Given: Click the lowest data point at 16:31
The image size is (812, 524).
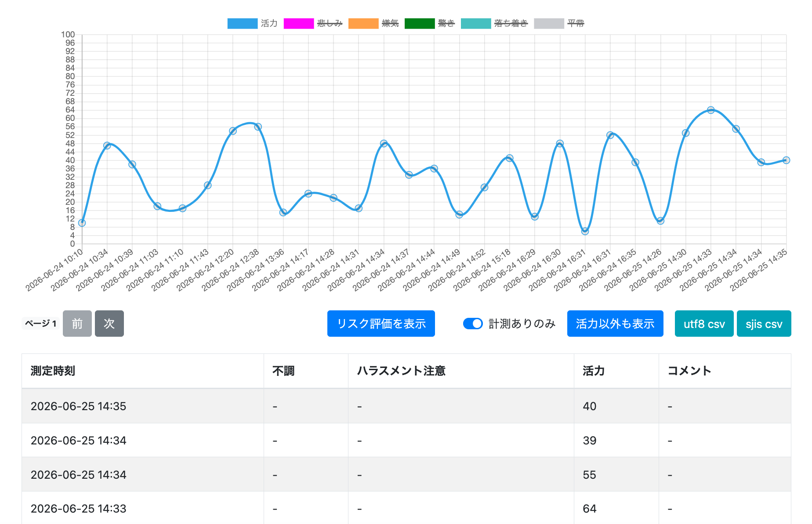Looking at the screenshot, I should 585,231.
